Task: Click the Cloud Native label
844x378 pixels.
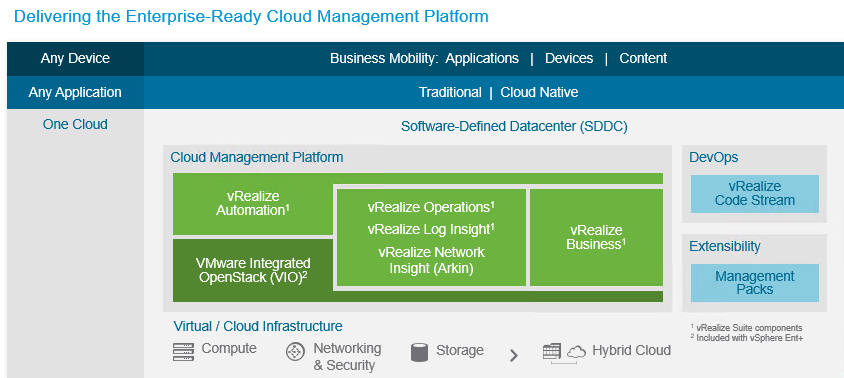Action: (x=539, y=92)
